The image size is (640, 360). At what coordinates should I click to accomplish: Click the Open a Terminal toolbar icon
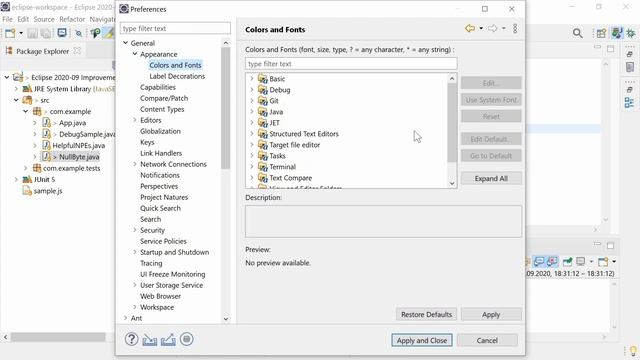click(x=62, y=33)
